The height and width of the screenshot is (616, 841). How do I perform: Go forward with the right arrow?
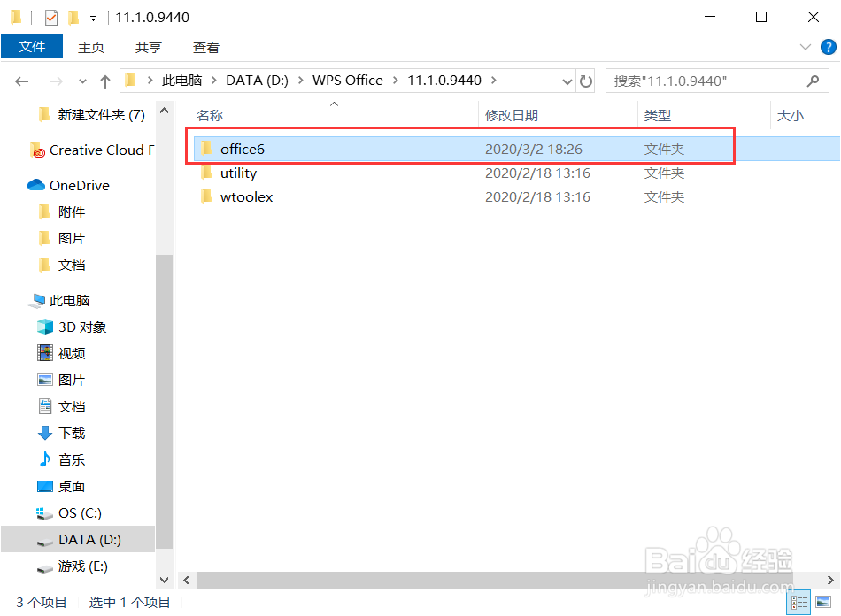coord(55,81)
